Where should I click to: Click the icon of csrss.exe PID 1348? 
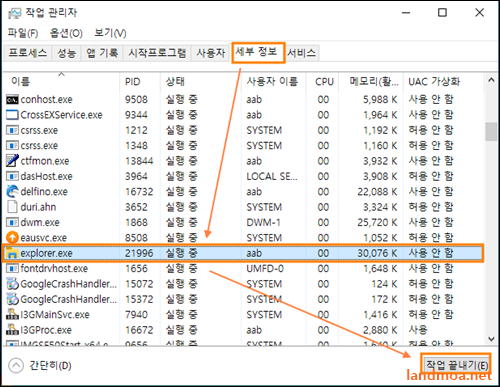(12, 146)
